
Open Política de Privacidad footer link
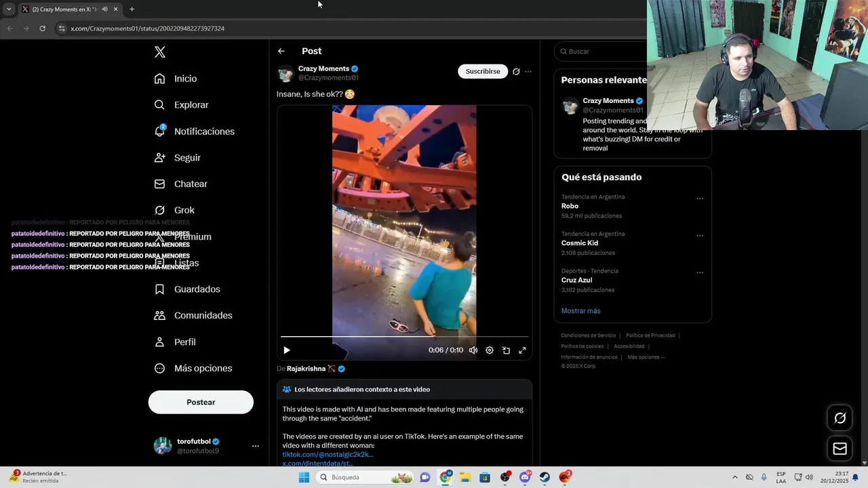pos(650,335)
